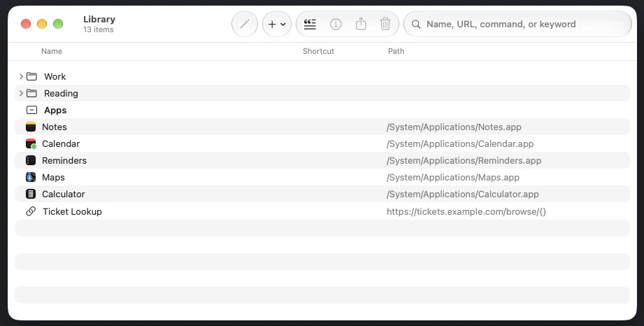Select the Calculator item name
The width and height of the screenshot is (644, 326).
pos(63,194)
